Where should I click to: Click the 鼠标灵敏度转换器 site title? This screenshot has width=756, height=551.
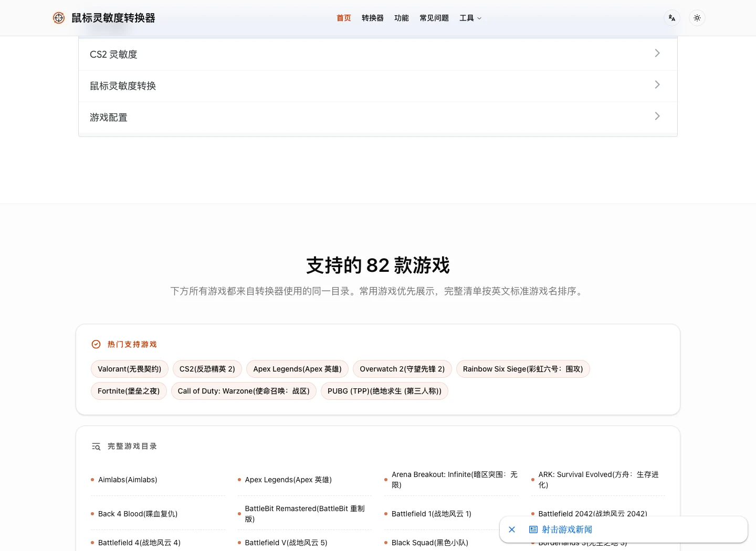113,18
